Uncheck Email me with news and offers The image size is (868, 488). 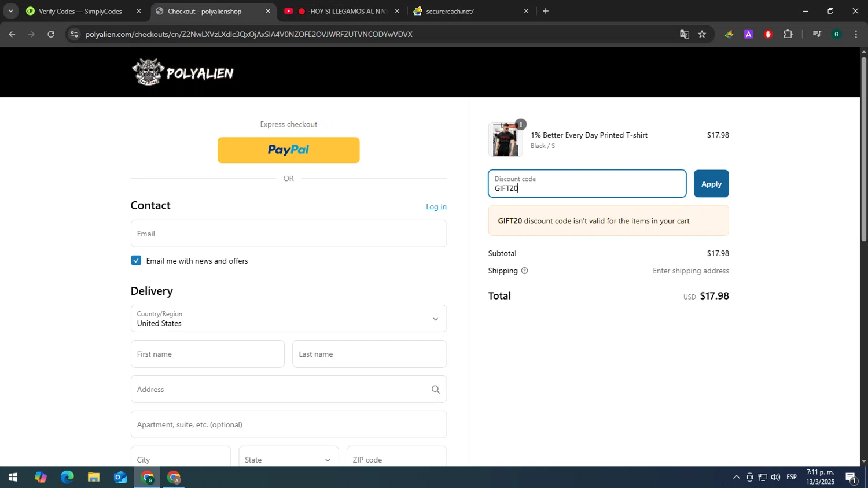click(136, 260)
